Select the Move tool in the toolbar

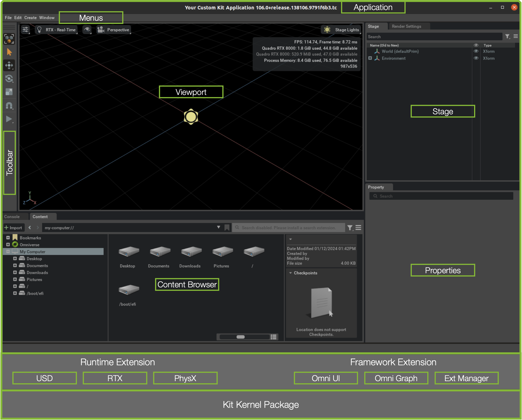9,65
